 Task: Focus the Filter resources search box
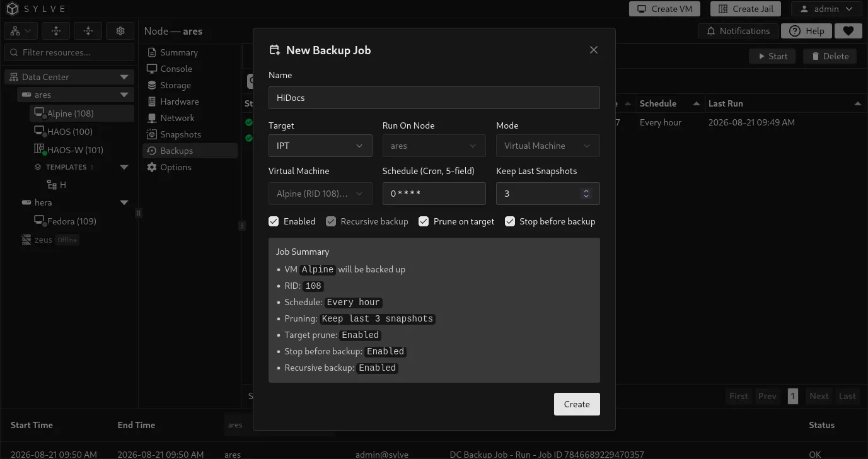tap(69, 52)
